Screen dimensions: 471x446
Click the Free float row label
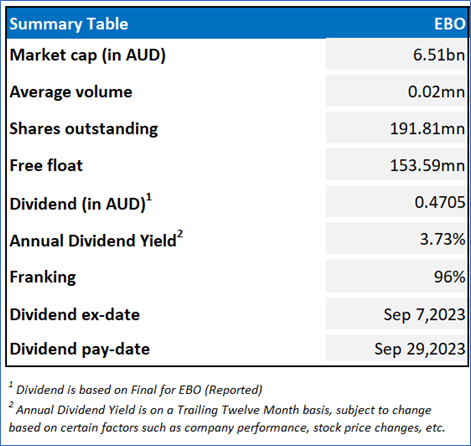(46, 165)
